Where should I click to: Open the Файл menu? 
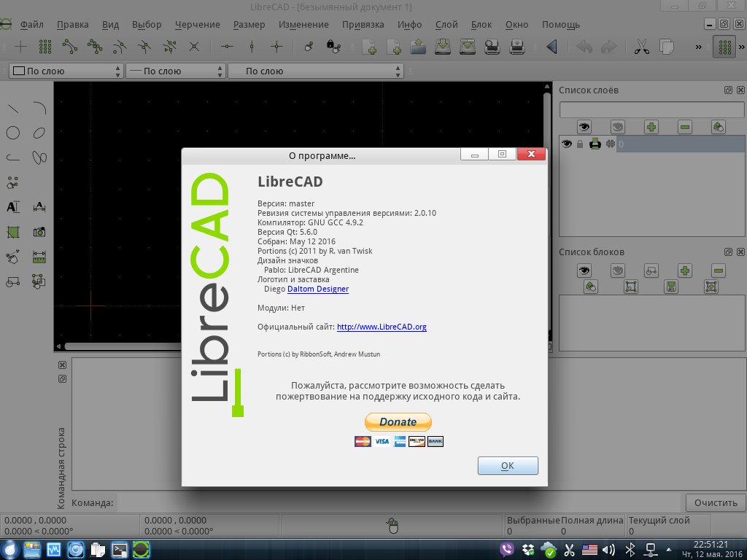[31, 24]
